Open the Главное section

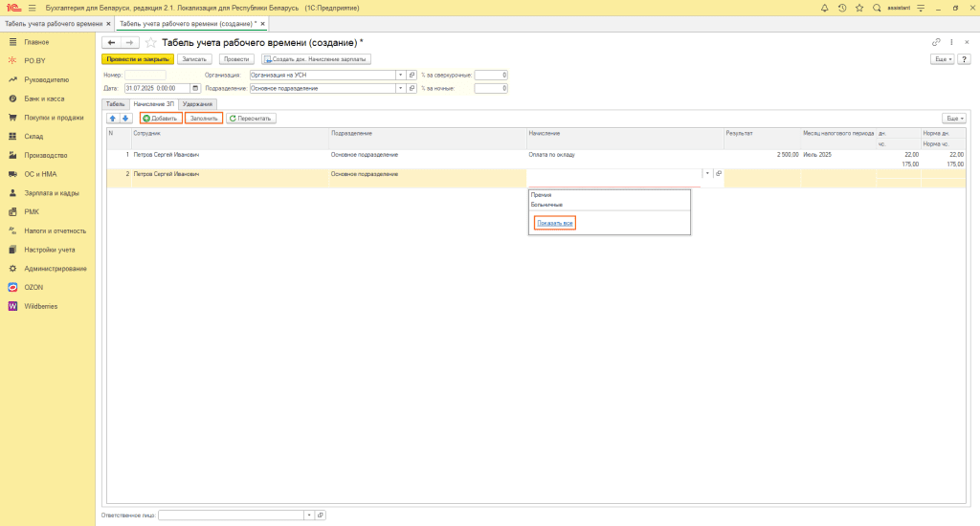tap(36, 42)
